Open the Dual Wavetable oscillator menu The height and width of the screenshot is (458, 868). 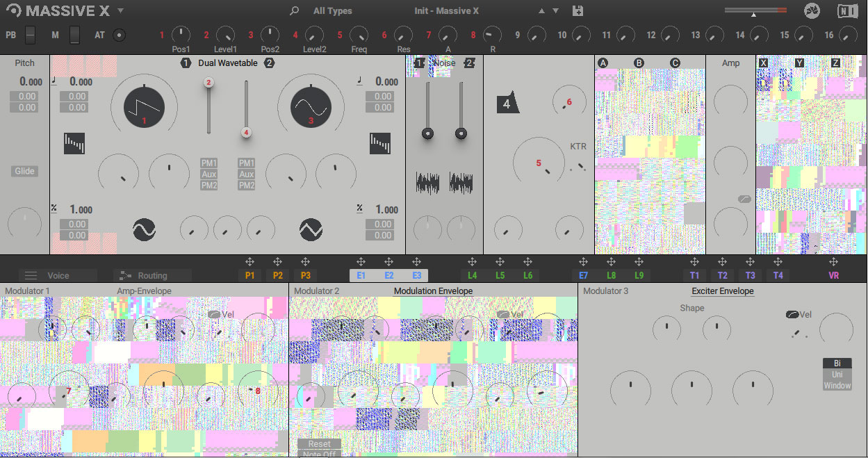227,63
